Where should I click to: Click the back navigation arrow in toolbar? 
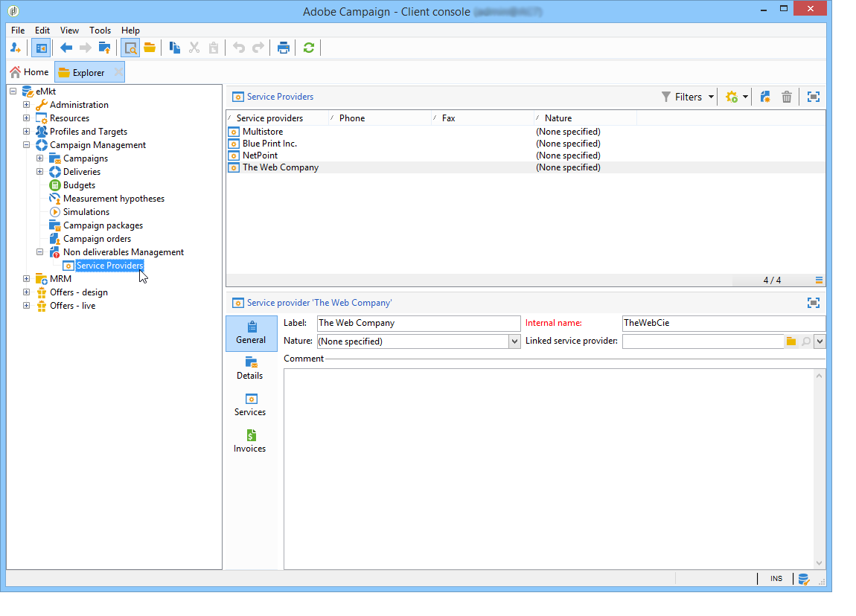pyautogui.click(x=66, y=48)
